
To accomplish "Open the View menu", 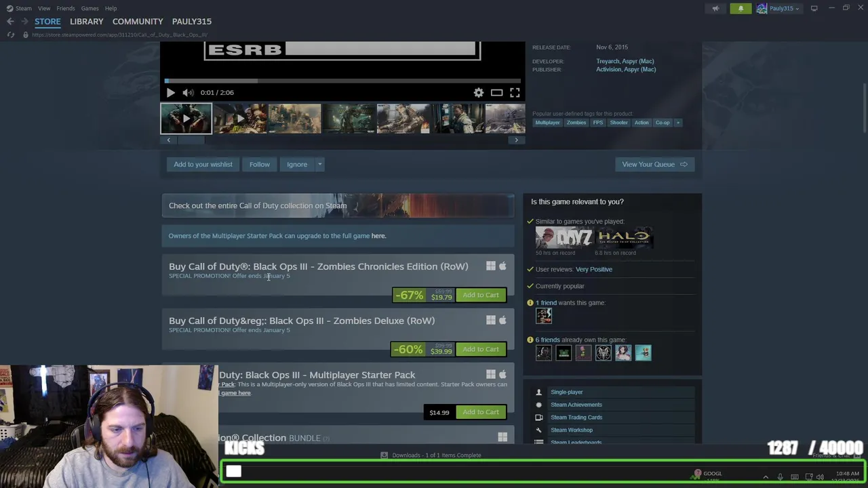I will [44, 8].
